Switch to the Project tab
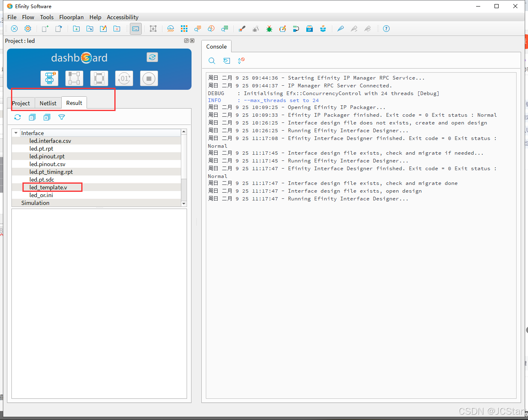 [x=21, y=103]
